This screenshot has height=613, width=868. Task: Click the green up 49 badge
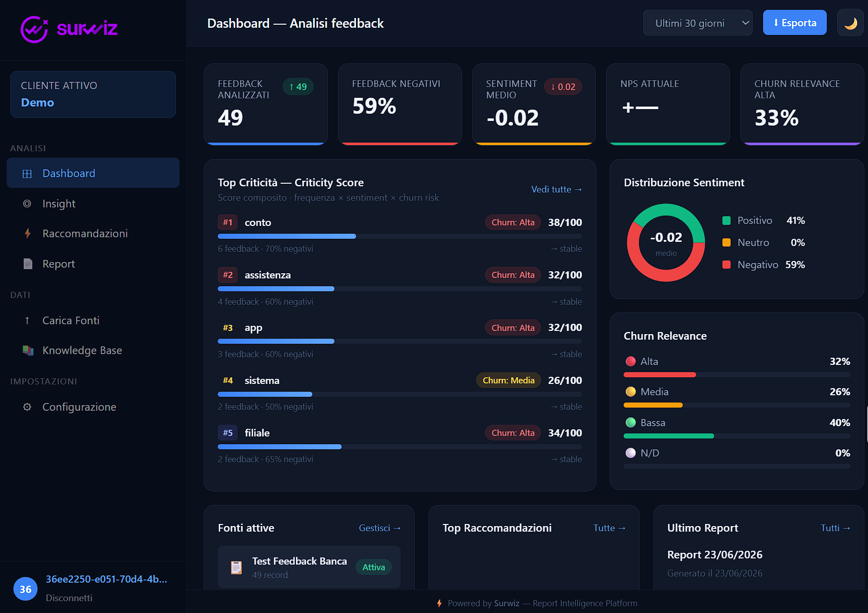298,87
